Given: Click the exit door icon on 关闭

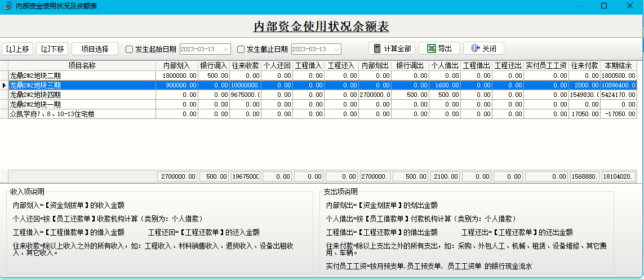Looking at the screenshot, I should (x=475, y=48).
